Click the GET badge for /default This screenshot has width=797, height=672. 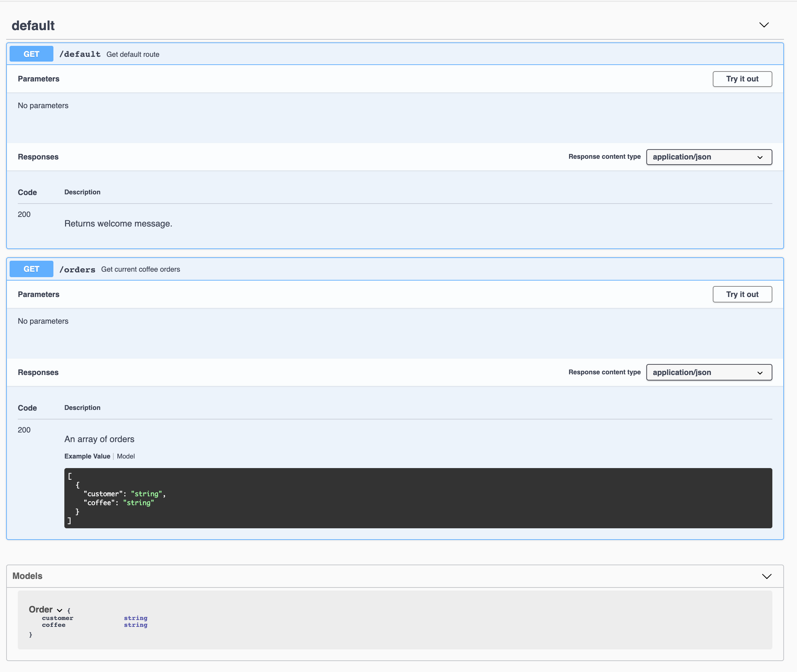coord(31,54)
